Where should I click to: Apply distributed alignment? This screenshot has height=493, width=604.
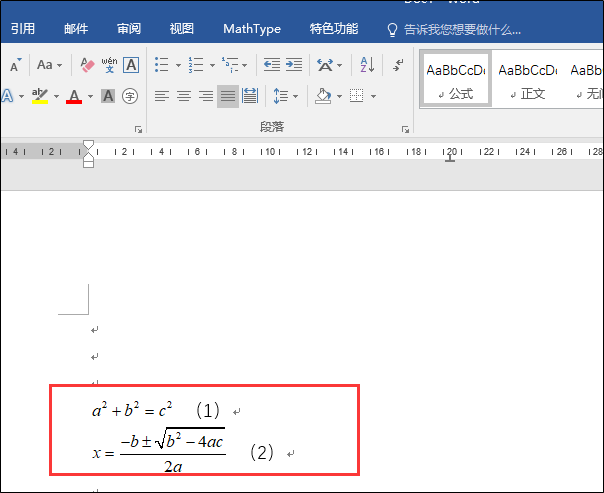click(x=250, y=96)
